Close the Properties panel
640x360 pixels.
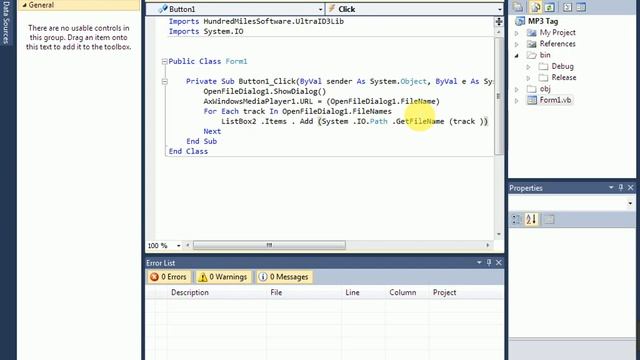click(631, 187)
